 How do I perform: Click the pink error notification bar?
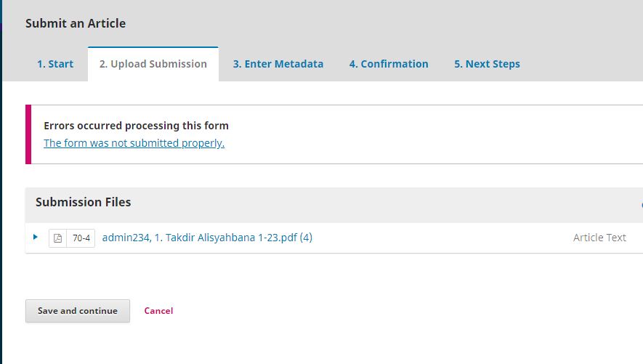coord(28,134)
